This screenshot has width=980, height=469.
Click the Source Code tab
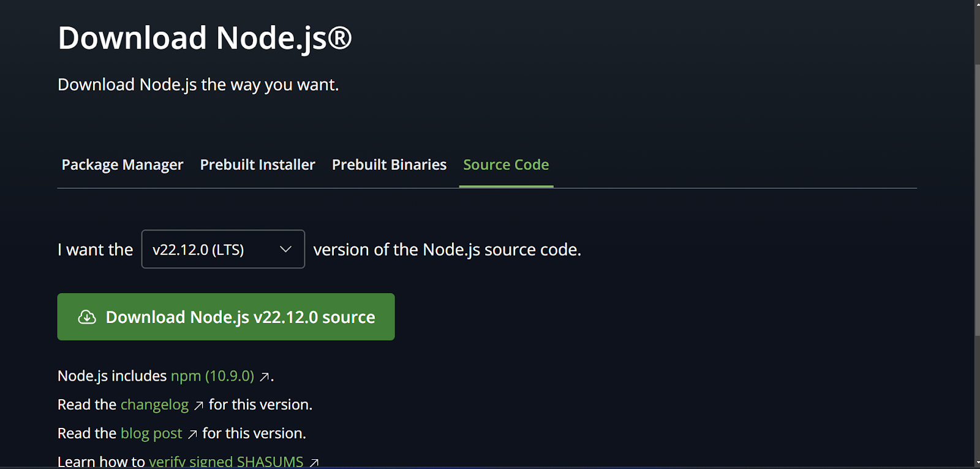pos(506,165)
